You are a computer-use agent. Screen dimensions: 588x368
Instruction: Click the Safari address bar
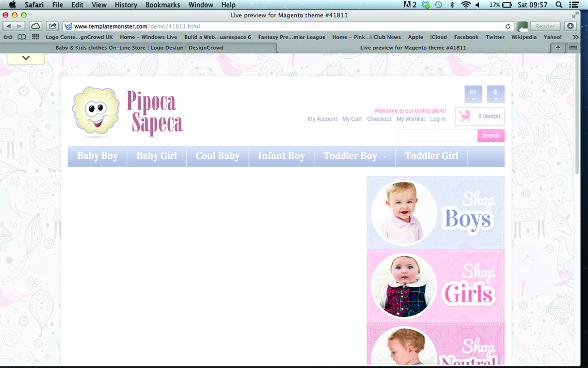tap(288, 26)
